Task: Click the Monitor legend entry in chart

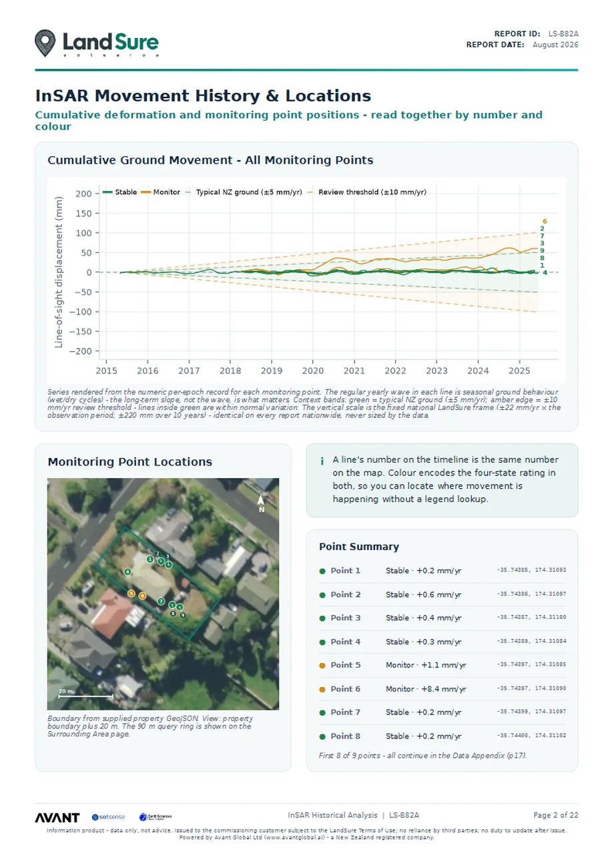Action: click(x=161, y=192)
